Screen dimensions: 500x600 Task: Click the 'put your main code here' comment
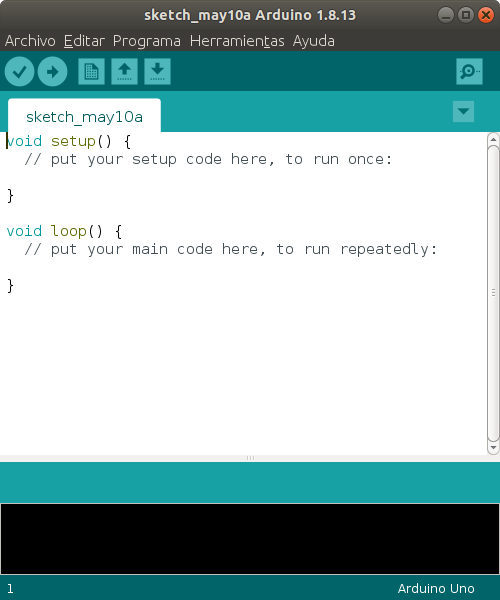[x=231, y=249]
